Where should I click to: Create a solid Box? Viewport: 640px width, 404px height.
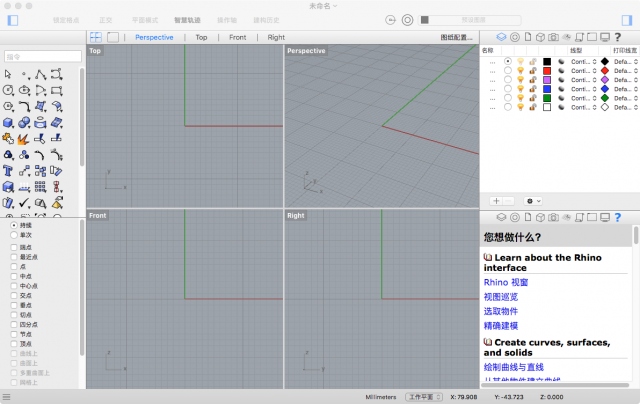(8, 122)
